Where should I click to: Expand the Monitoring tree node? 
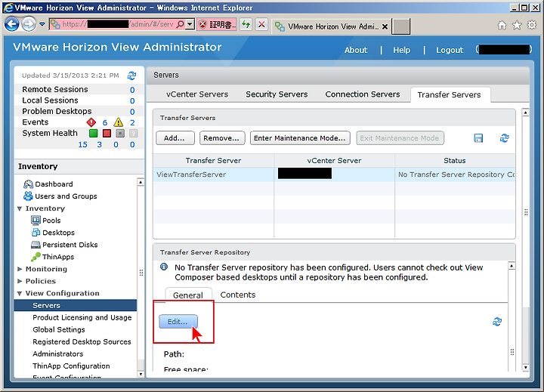click(x=20, y=269)
